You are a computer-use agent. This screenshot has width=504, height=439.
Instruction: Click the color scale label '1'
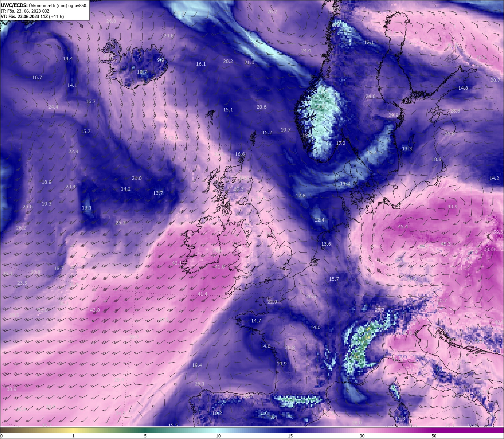(74, 436)
